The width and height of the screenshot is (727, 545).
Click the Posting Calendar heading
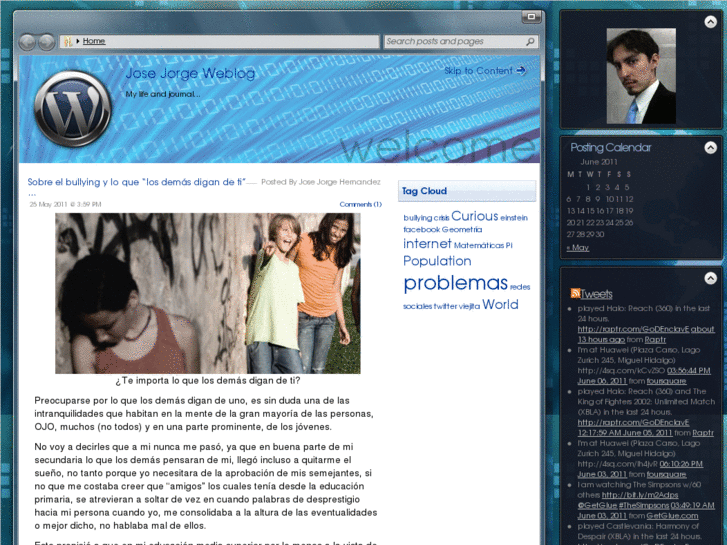(x=610, y=147)
